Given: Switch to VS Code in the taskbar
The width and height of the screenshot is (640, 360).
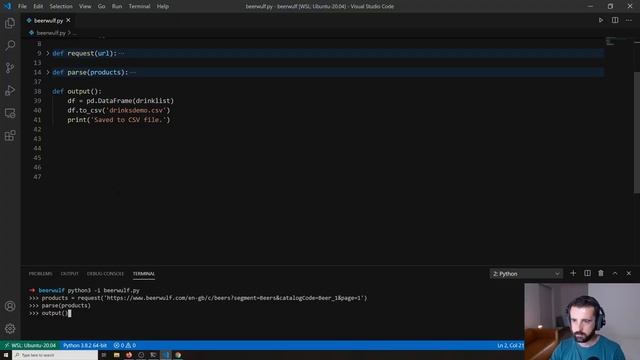Looking at the screenshot, I should [x=166, y=355].
